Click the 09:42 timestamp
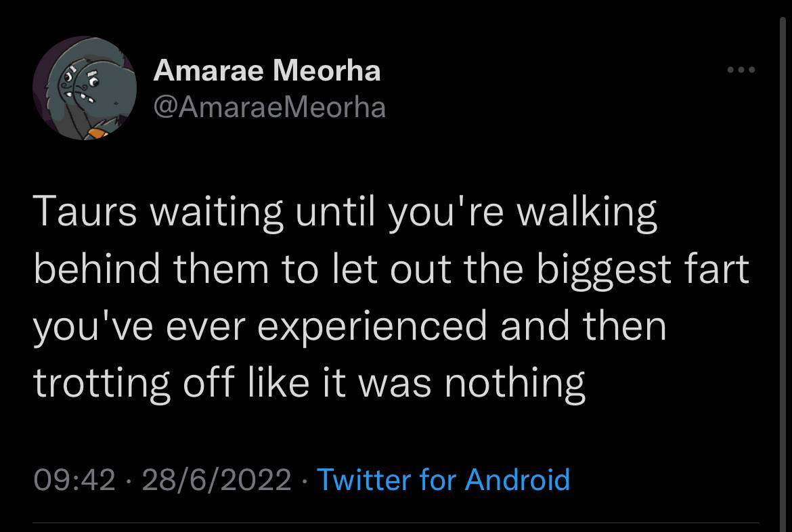Image resolution: width=792 pixels, height=532 pixels. click(74, 480)
